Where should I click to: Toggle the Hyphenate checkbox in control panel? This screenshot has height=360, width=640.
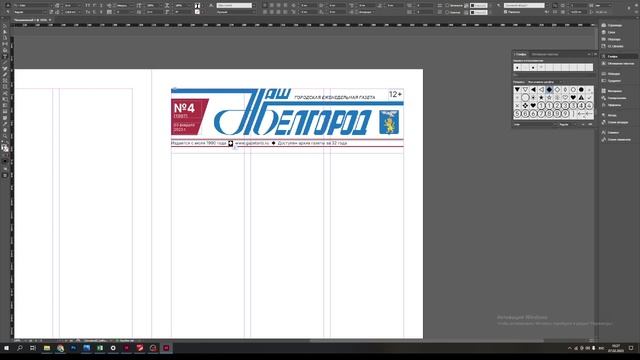pyautogui.click(x=506, y=12)
